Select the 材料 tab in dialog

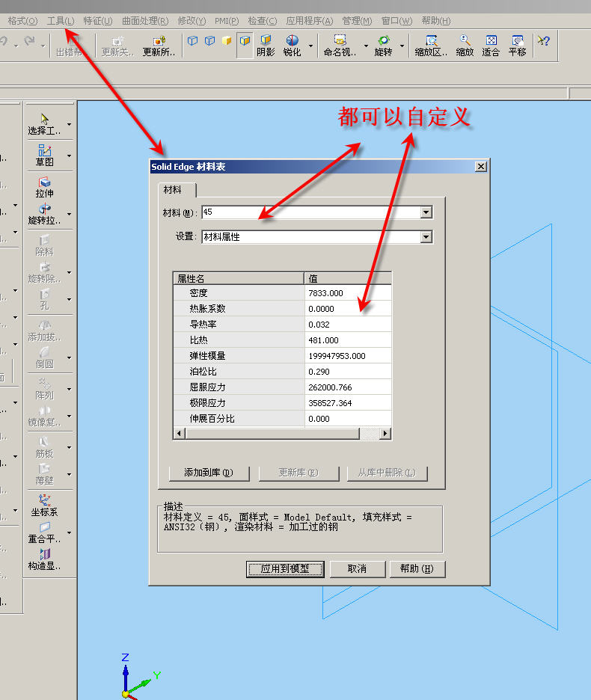[177, 190]
